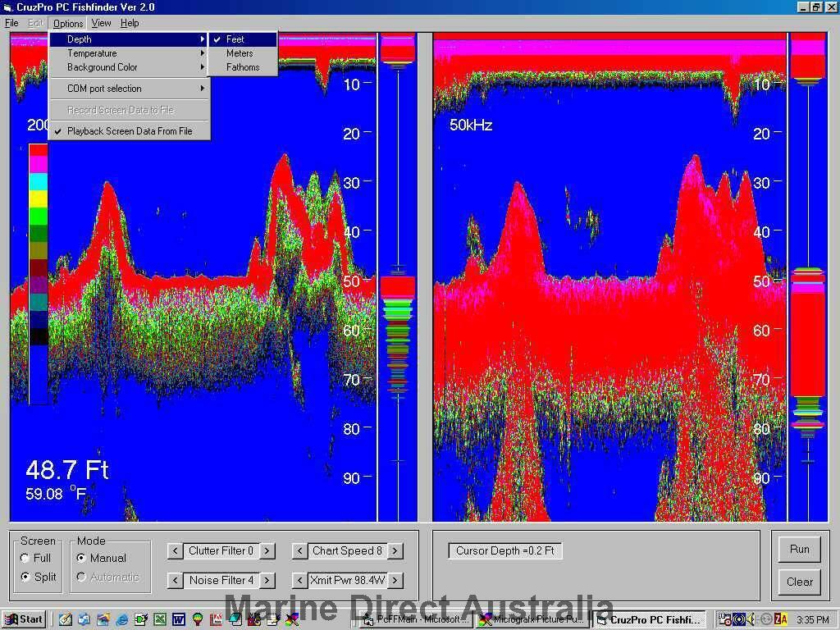The height and width of the screenshot is (630, 840).
Task: Decrease Noise Filter with left arrow
Action: (175, 580)
